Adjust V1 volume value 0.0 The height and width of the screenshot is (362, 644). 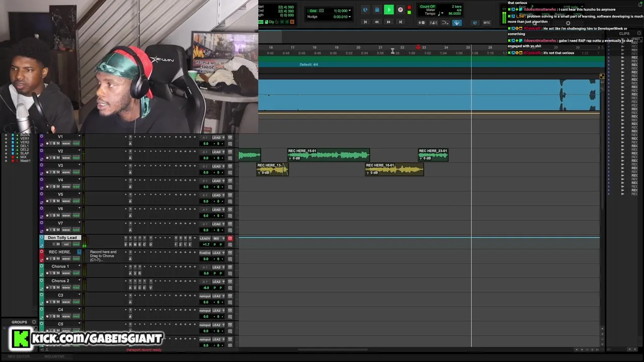[x=206, y=144]
